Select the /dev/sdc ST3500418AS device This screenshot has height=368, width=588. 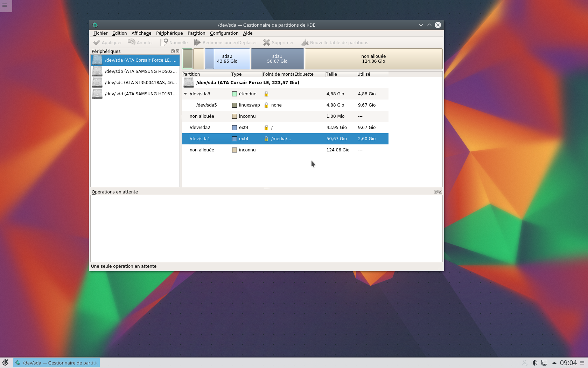pos(135,83)
